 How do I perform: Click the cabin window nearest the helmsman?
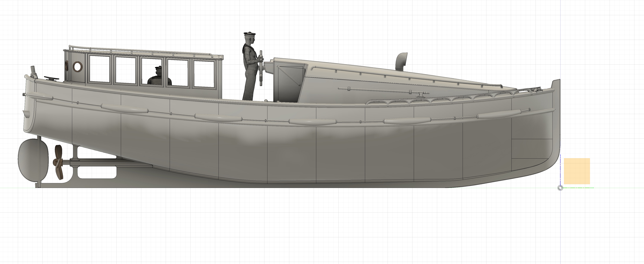coord(204,74)
